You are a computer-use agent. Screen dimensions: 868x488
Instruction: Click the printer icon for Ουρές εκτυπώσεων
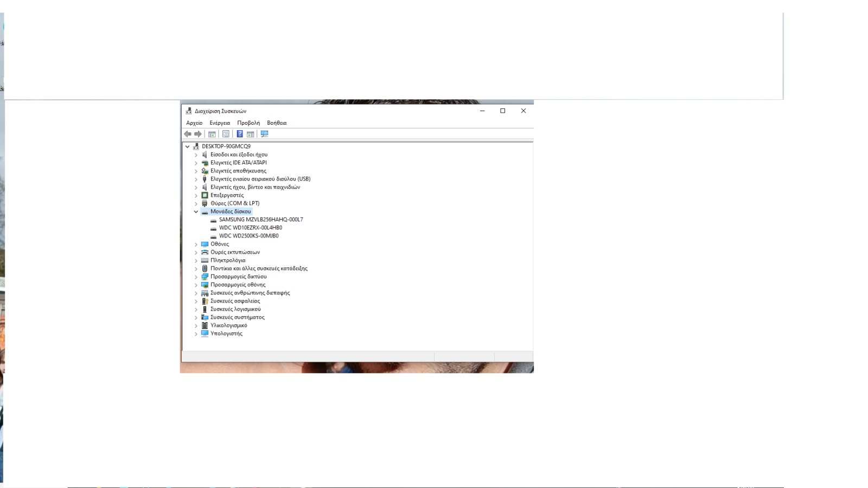coord(205,252)
